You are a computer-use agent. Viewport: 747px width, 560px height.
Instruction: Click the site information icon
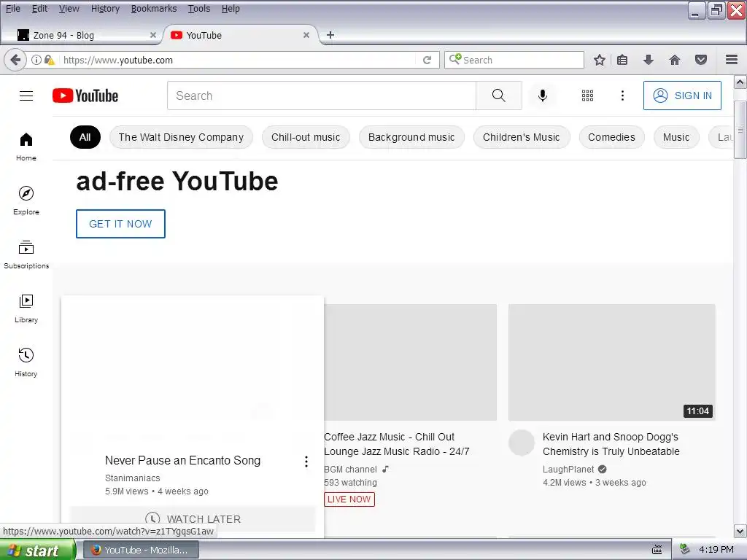[x=36, y=60]
